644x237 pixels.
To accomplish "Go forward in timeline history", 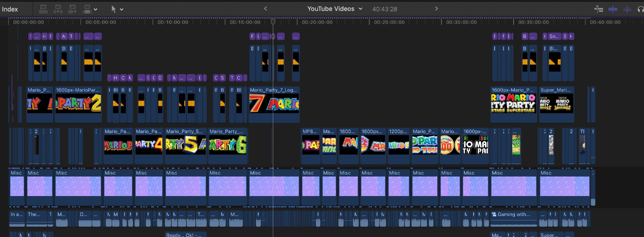I will tap(436, 9).
